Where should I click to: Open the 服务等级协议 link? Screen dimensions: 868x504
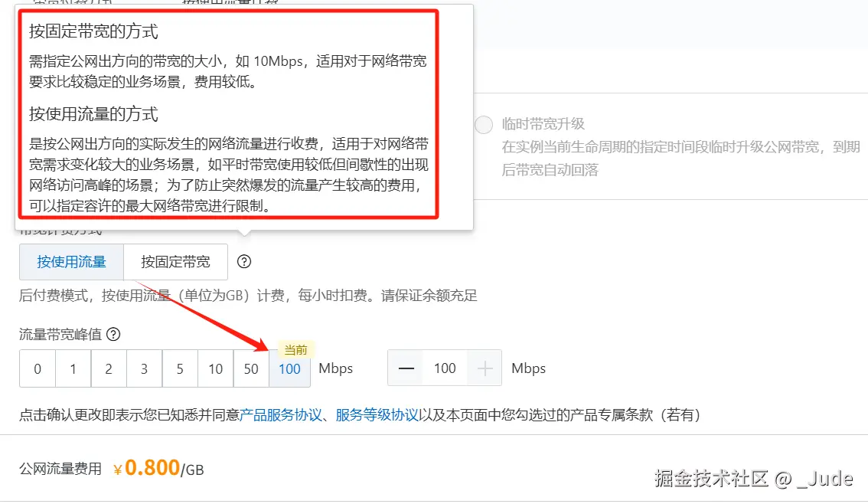377,415
